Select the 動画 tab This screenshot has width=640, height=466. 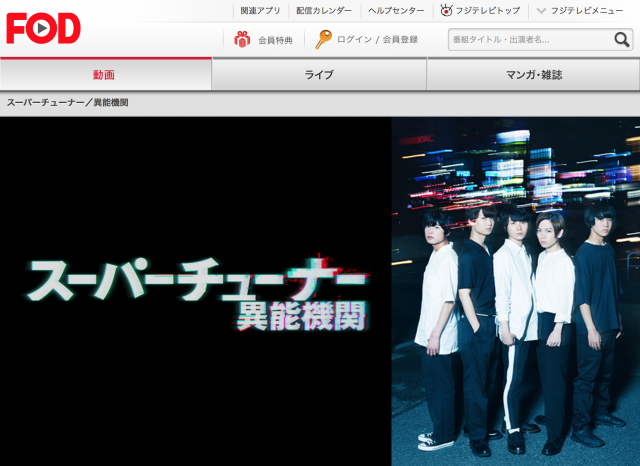106,74
